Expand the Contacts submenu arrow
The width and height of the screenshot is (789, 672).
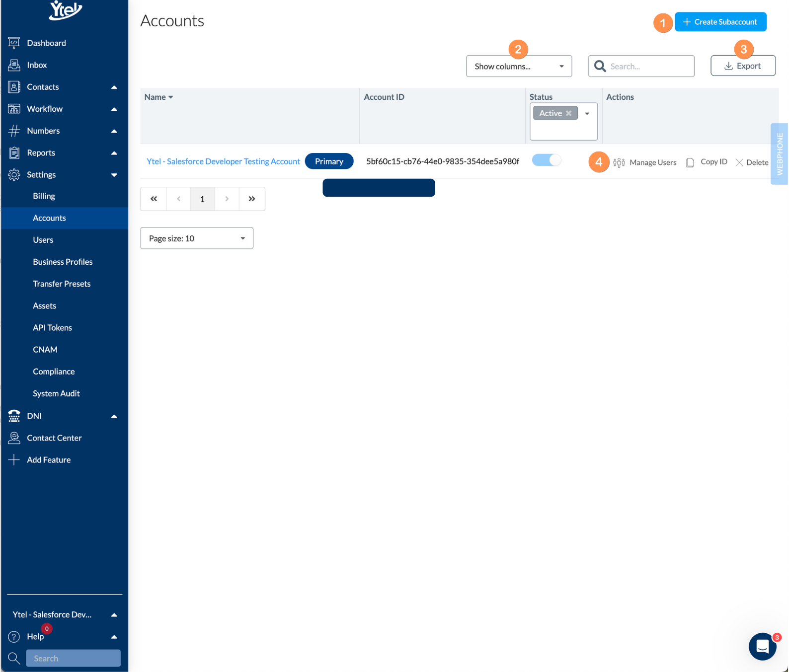114,87
